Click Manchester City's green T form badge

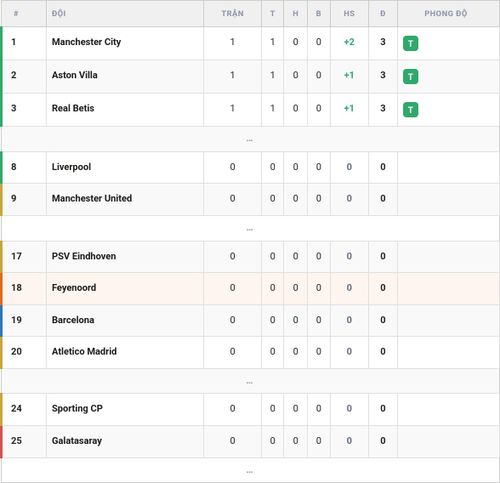coord(410,43)
